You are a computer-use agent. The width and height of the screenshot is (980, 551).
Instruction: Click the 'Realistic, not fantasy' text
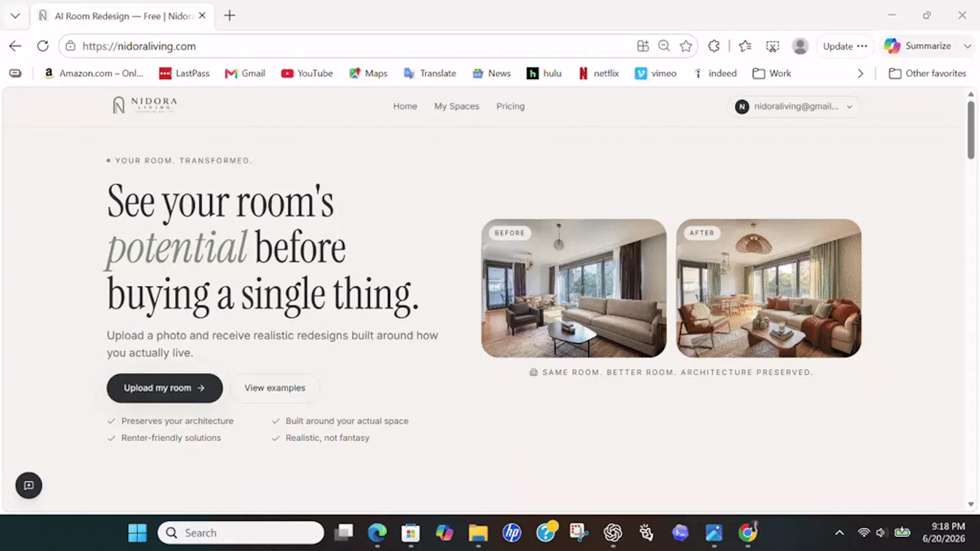327,438
